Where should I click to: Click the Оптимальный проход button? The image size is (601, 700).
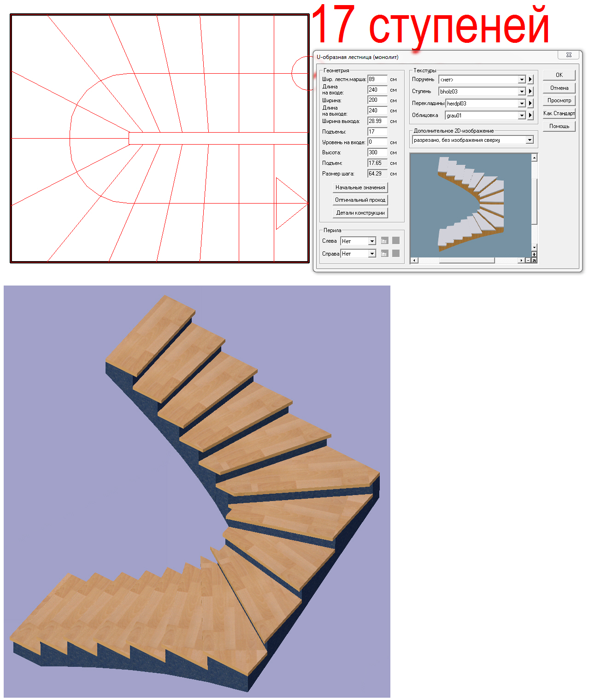[360, 200]
